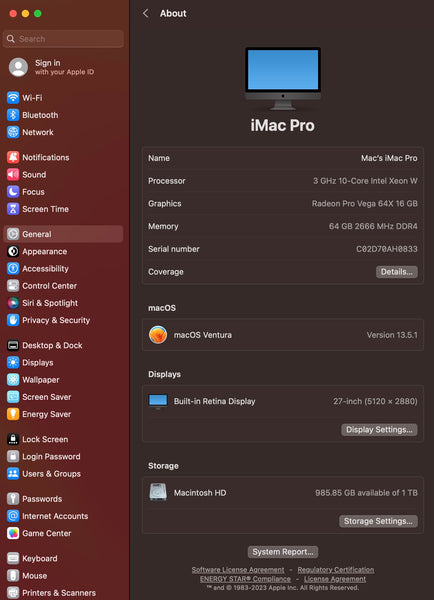Open the Software License Agreement link
Screen dimensions: 434x600
point(238,570)
